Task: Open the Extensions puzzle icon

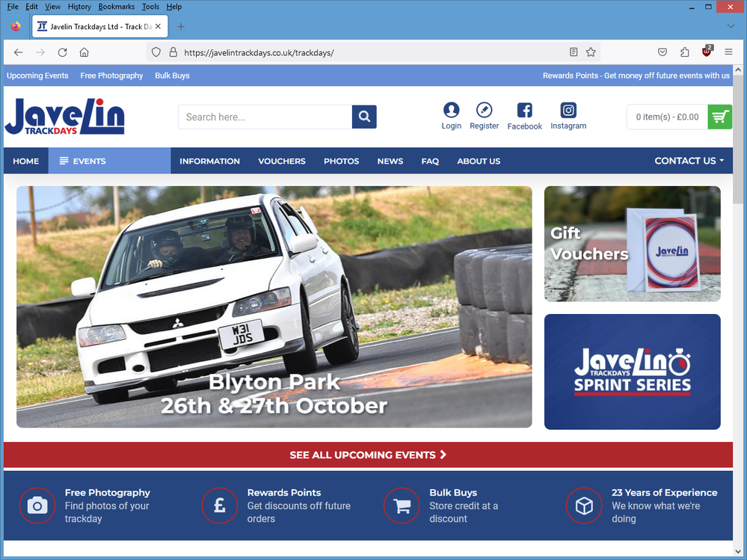Action: point(685,52)
